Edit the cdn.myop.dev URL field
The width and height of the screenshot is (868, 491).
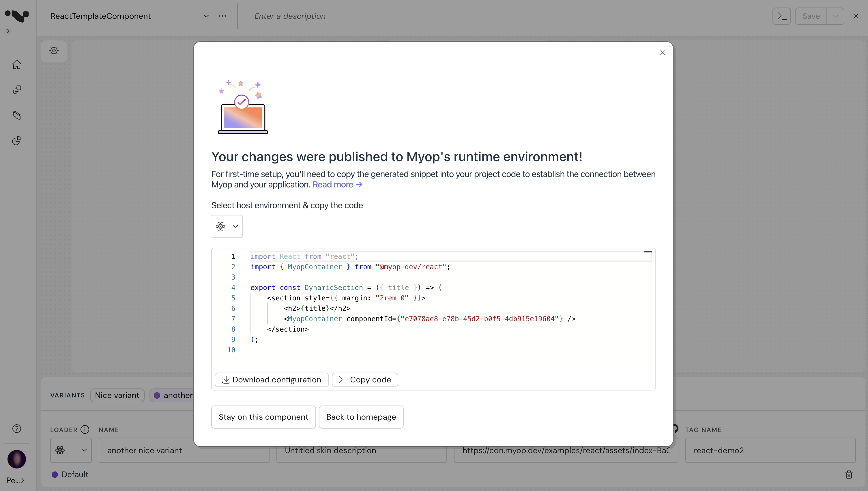tap(566, 450)
